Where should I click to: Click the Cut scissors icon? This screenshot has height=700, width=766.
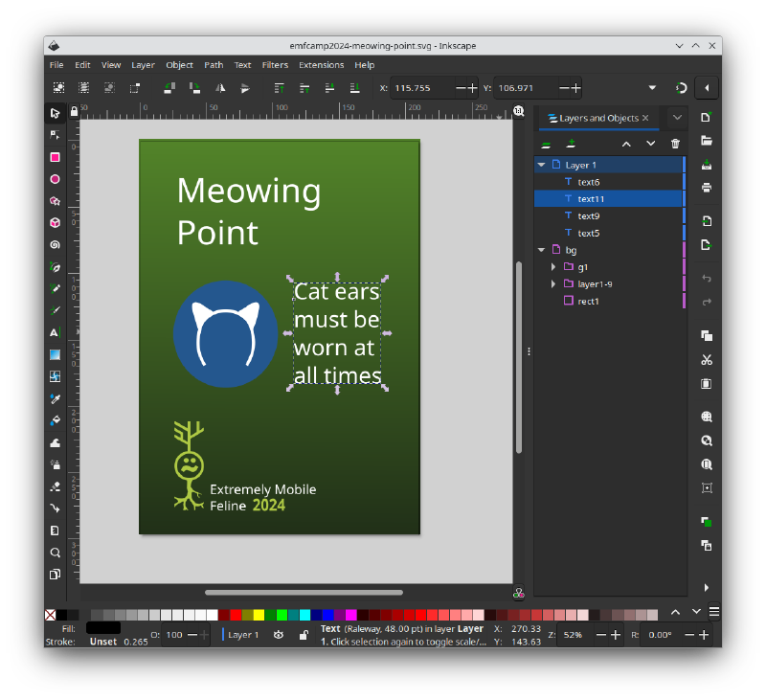click(x=707, y=360)
